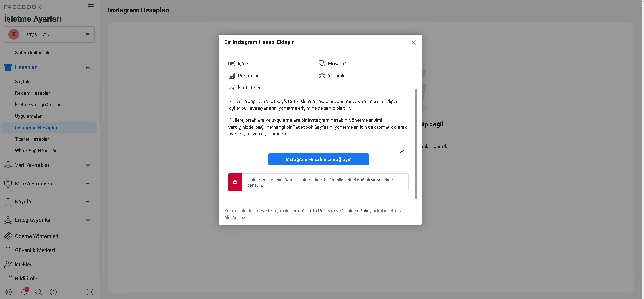Screen dimensions: 644x299
Task: Expand the Entegrasyonlar chevron
Action: coord(88,220)
